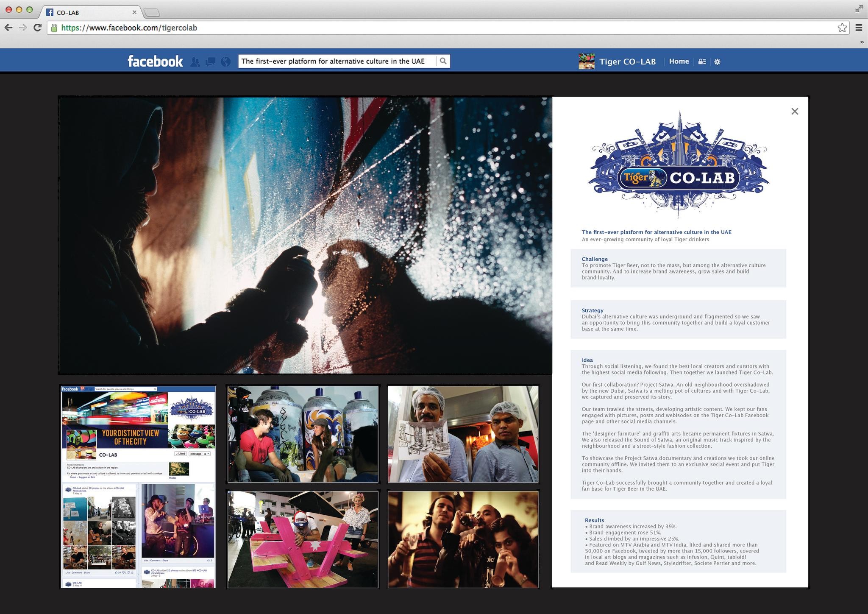Click the Results section heading
Image resolution: width=868 pixels, height=614 pixels.
tap(595, 520)
